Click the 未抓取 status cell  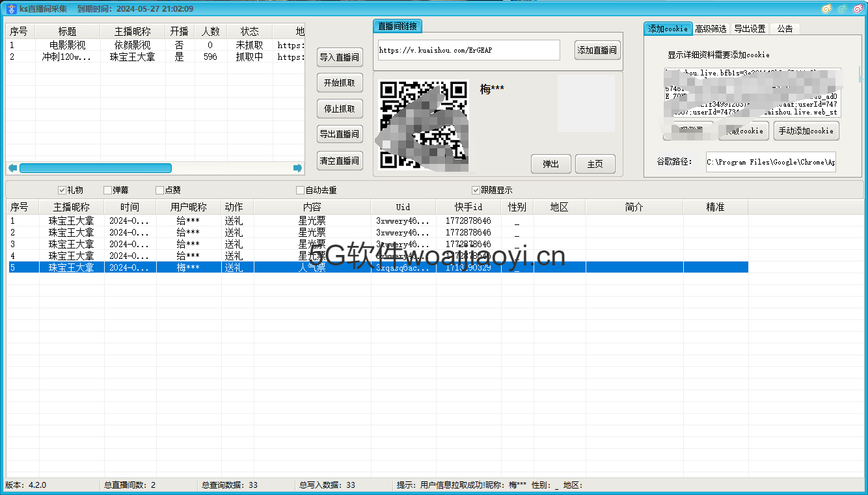pyautogui.click(x=250, y=46)
